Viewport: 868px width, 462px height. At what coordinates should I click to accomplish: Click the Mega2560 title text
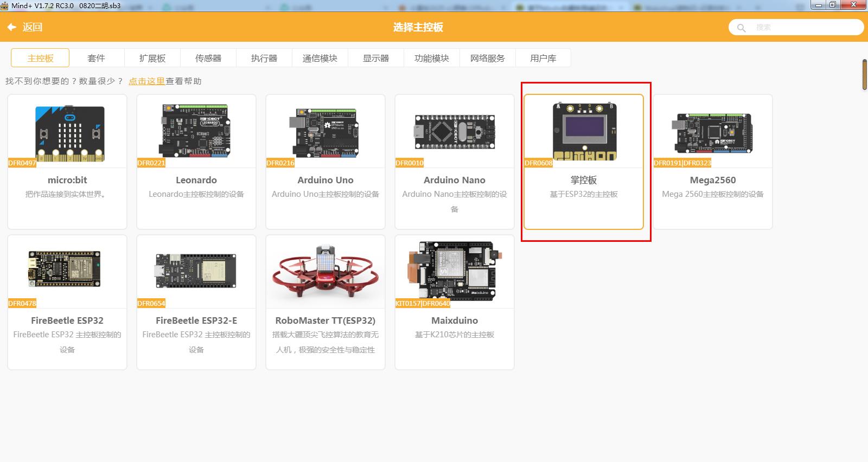713,180
